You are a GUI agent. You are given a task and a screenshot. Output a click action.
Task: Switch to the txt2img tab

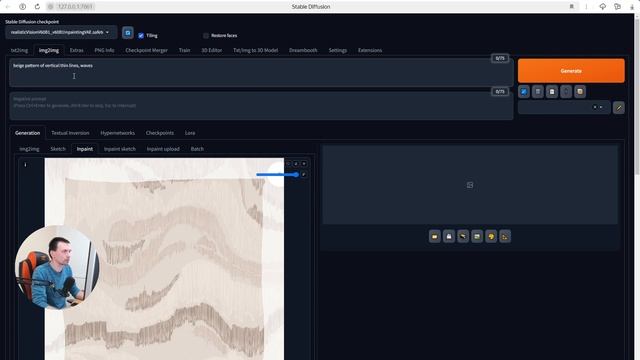click(x=20, y=50)
